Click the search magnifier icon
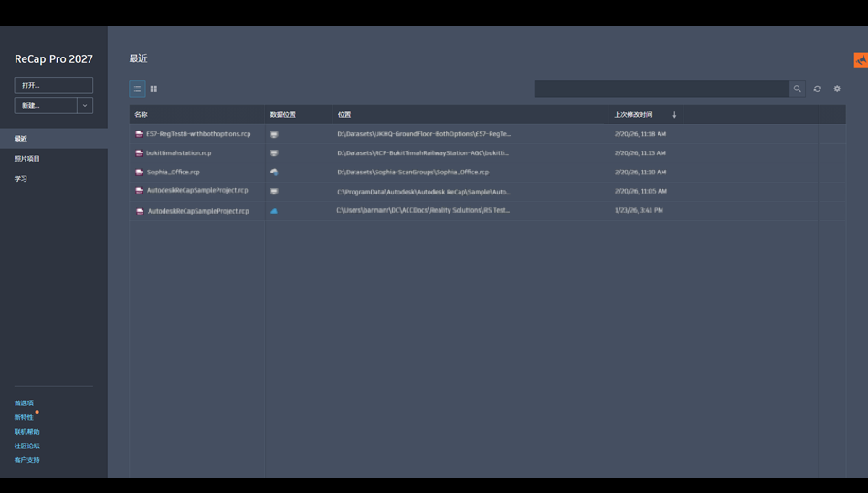The image size is (868, 493). coord(797,89)
